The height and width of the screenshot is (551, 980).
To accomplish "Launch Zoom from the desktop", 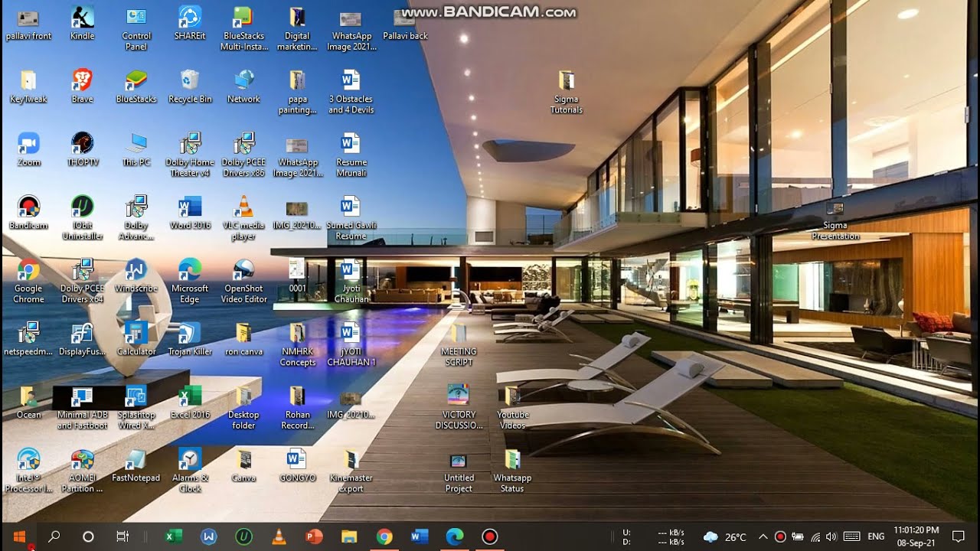I will pos(28,149).
